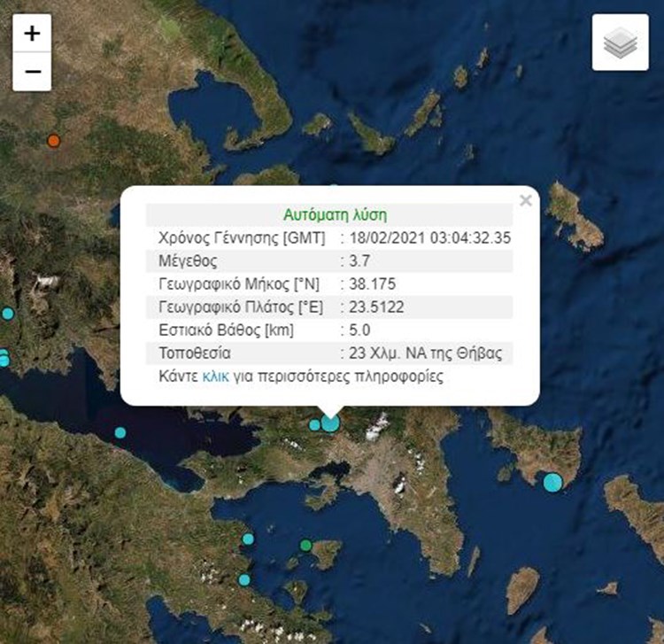664x644 pixels.
Task: Click the southernmost cyan earthquake marker
Action: coord(244,580)
